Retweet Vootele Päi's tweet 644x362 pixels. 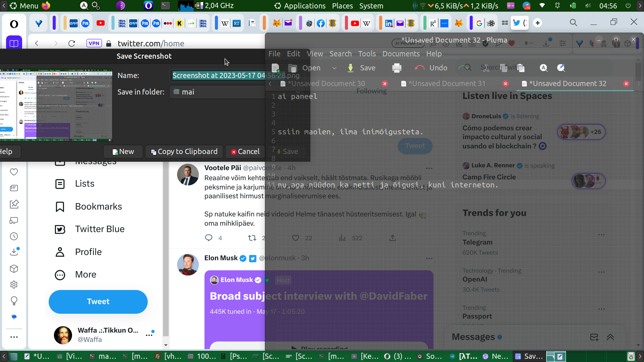[252, 238]
